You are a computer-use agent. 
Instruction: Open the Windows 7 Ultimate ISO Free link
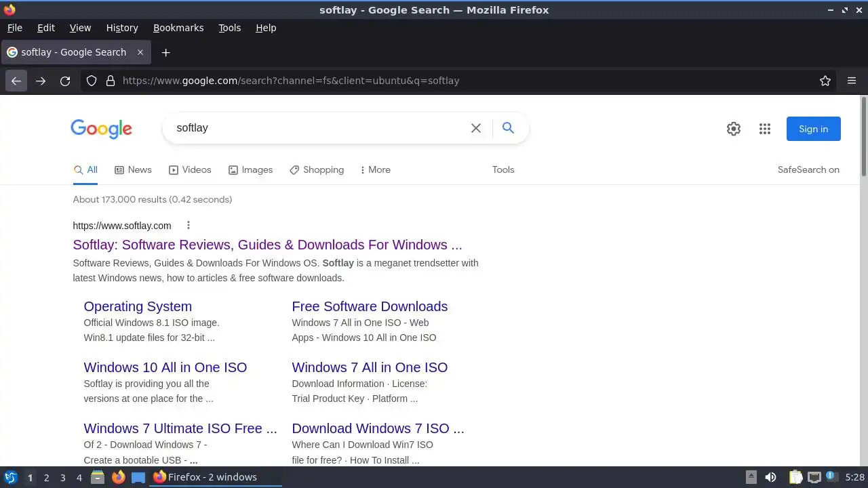pos(180,428)
